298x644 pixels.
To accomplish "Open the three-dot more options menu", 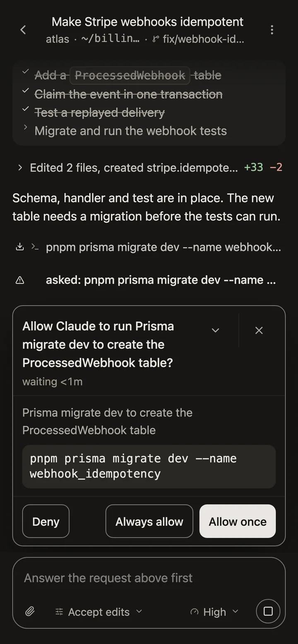I will click(272, 30).
